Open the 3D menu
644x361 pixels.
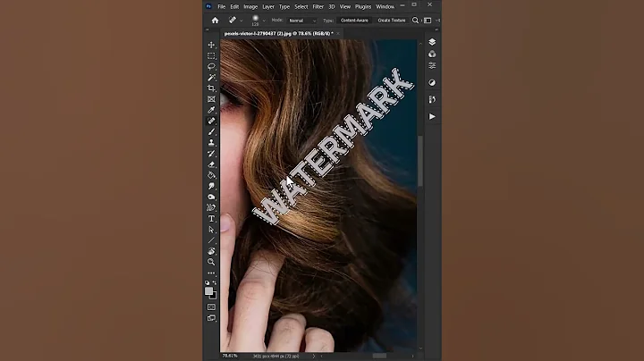click(332, 6)
